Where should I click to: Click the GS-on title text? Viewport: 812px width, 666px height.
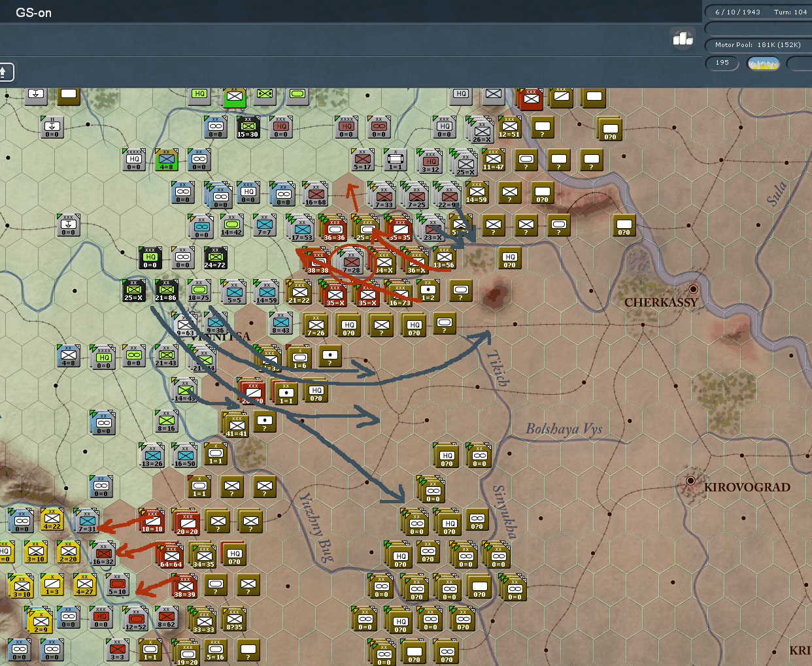click(x=33, y=13)
